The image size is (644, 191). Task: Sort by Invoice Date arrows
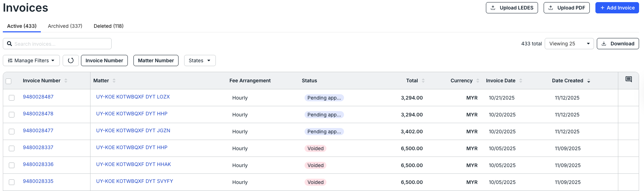pyautogui.click(x=521, y=81)
